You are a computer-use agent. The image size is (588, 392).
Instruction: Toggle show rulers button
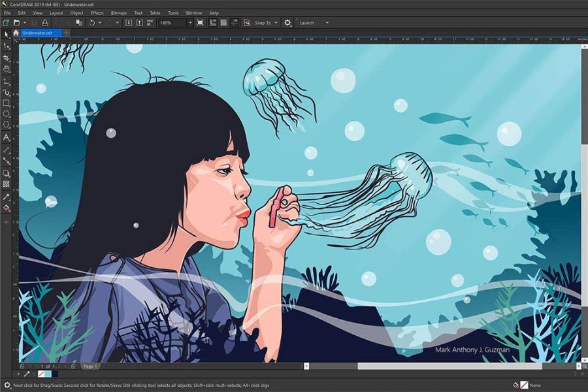pos(212,23)
